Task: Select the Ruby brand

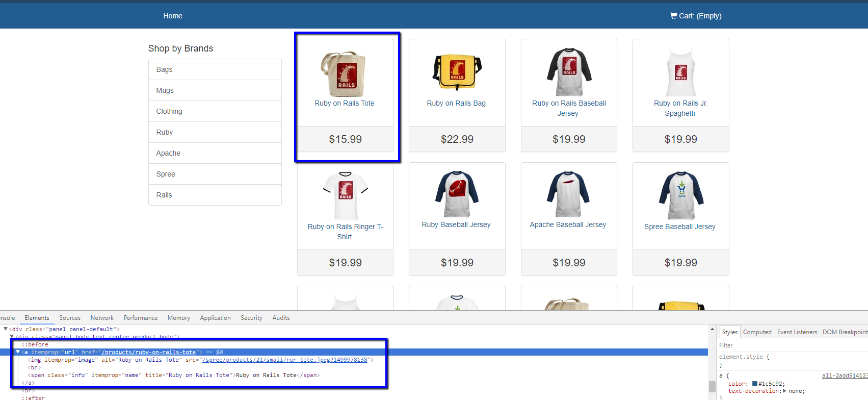Action: point(215,132)
